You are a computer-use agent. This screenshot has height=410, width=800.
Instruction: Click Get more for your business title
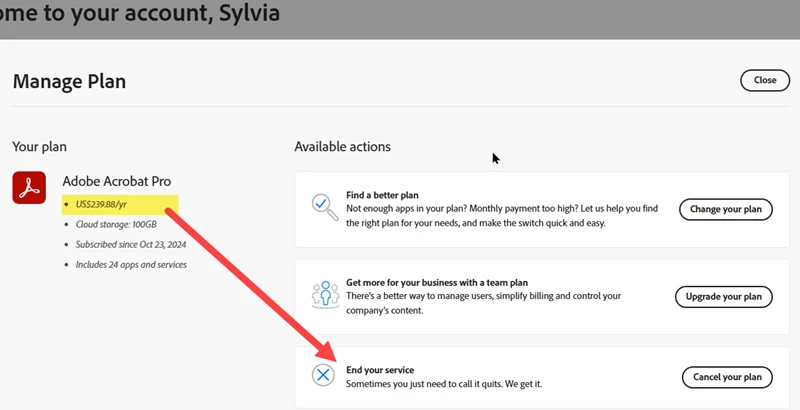[x=437, y=283]
